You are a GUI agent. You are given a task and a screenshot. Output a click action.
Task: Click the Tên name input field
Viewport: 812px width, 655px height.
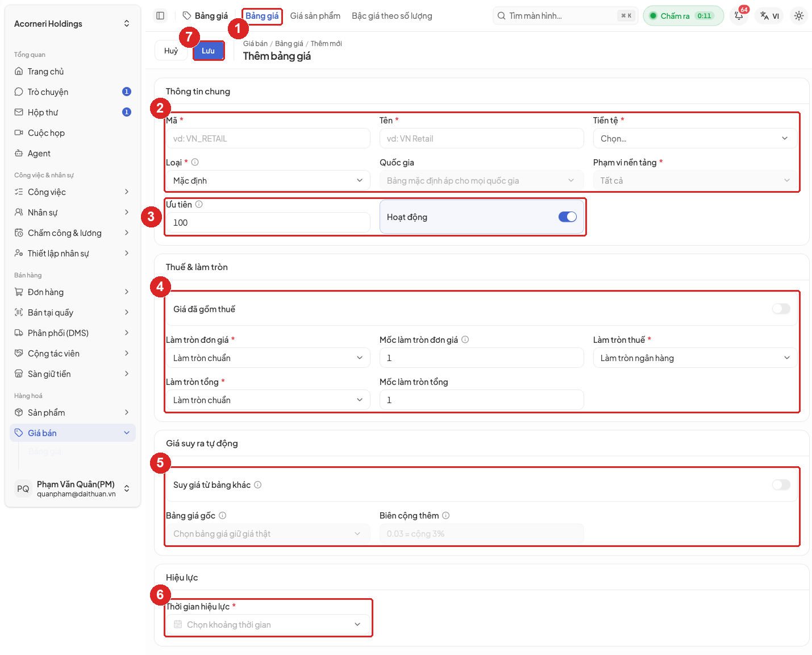(481, 139)
